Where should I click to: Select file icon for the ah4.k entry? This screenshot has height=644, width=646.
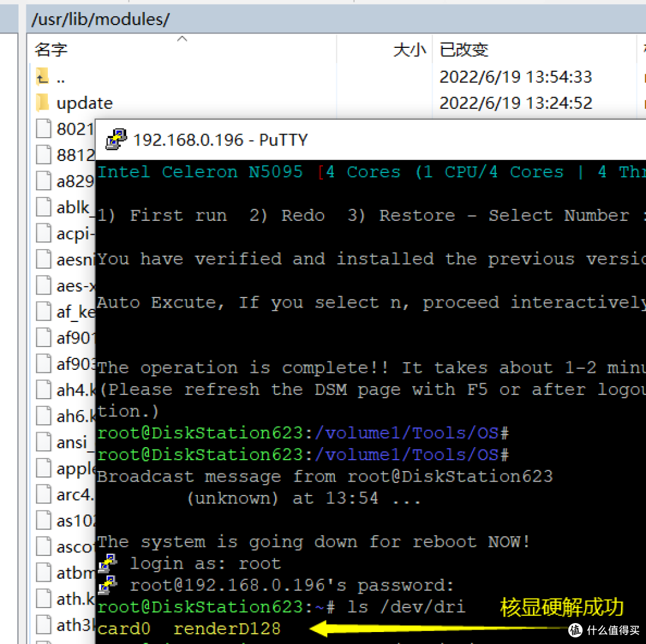pyautogui.click(x=43, y=389)
